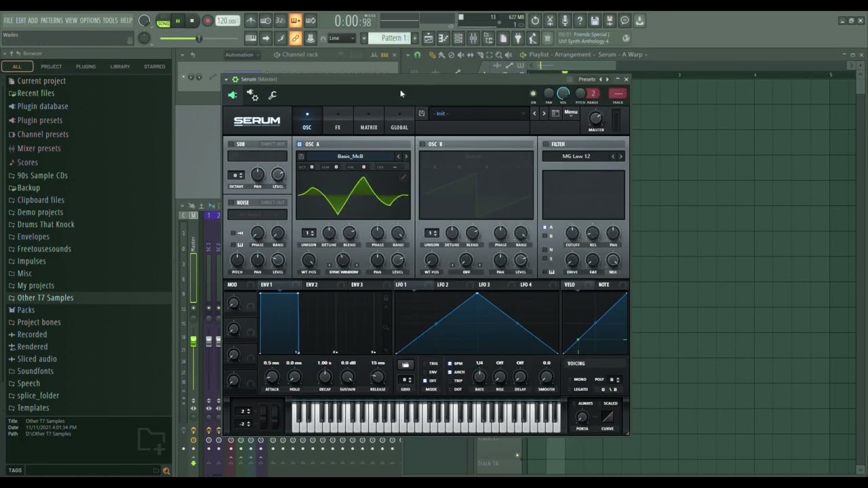
Task: Switch to Serum GLOBAL tab
Action: click(x=399, y=122)
